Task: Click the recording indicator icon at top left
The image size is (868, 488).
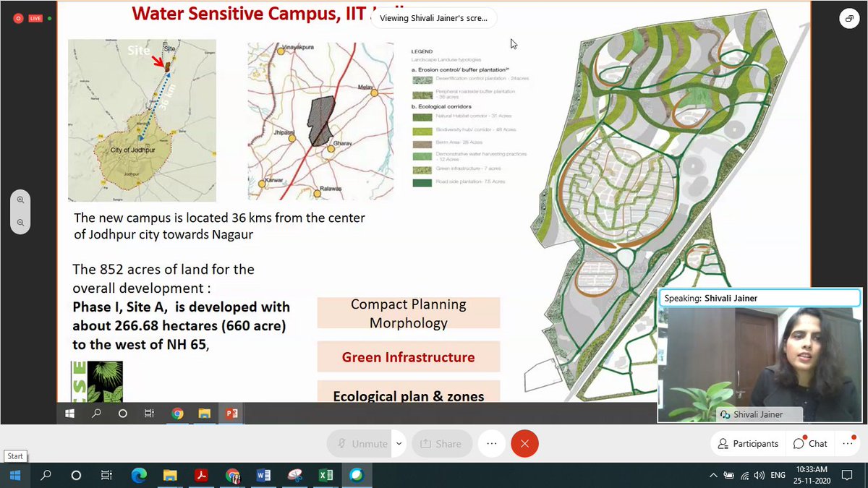Action: [17, 18]
